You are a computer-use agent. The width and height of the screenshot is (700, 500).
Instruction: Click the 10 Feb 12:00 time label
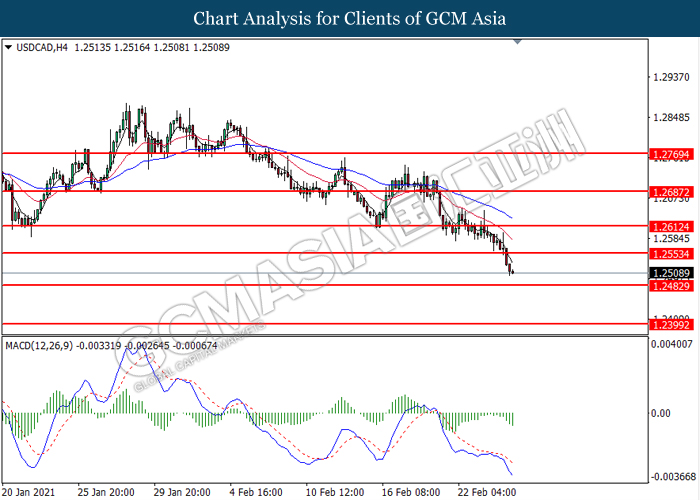click(x=334, y=492)
